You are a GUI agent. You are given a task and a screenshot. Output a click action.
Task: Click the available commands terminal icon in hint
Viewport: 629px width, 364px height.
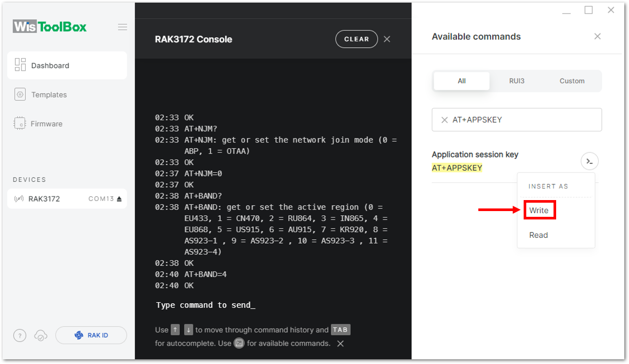pyautogui.click(x=239, y=344)
